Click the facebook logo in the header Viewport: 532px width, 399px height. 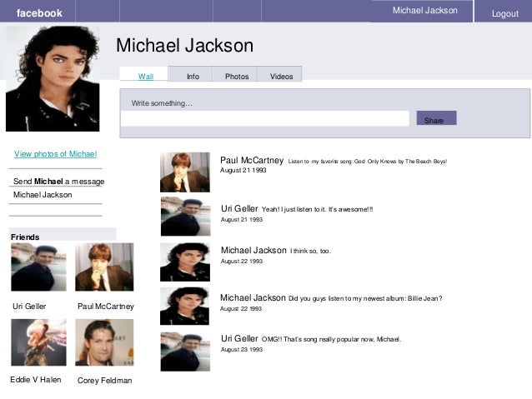click(39, 12)
